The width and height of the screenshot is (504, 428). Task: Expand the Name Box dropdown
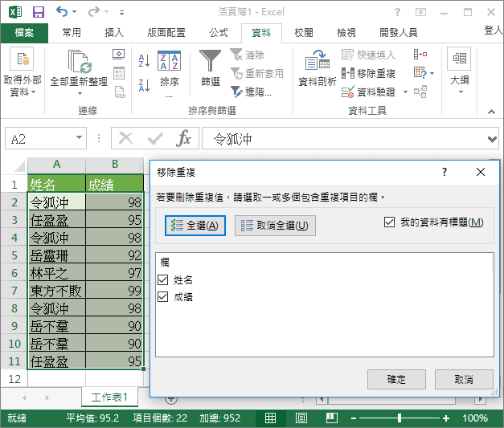tap(79, 138)
